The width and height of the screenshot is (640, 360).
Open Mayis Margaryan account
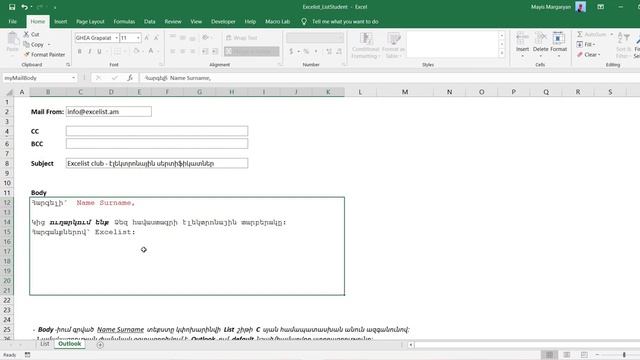[558, 7]
